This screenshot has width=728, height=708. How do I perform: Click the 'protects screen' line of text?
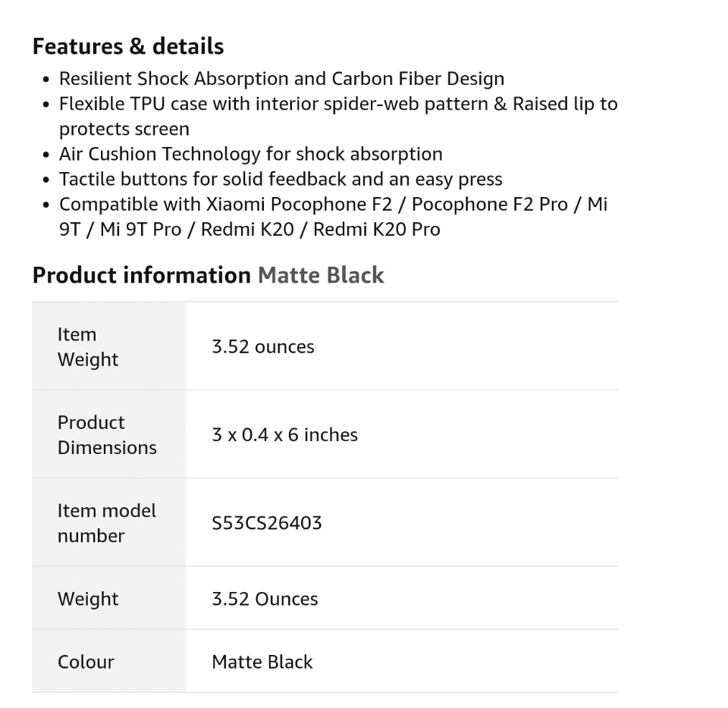tap(124, 129)
